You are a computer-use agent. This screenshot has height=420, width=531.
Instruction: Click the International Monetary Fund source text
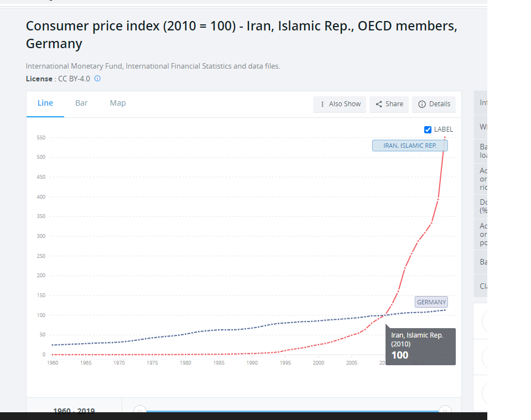coord(153,66)
